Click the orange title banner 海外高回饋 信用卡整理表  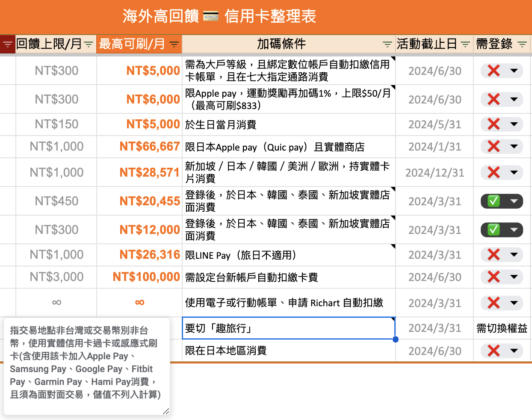coord(266,17)
